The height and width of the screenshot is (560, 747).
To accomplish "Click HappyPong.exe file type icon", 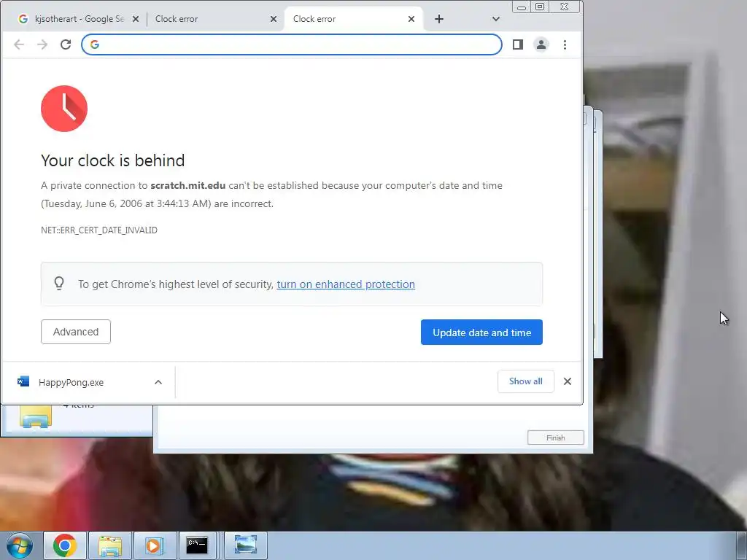I will pyautogui.click(x=23, y=381).
